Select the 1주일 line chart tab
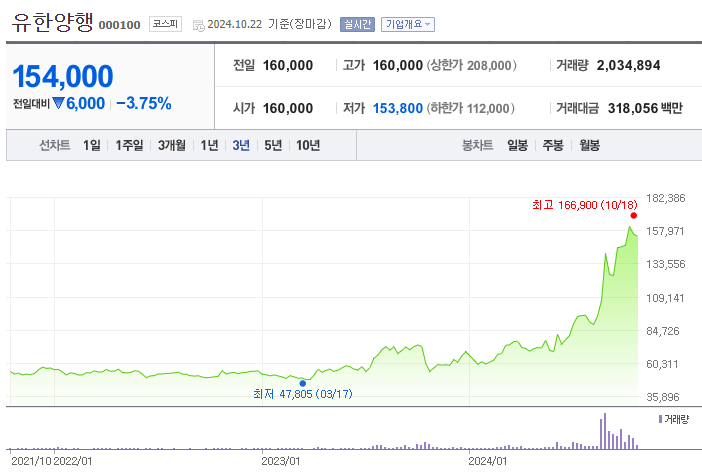Screen dimensions: 702x473 pos(129,145)
